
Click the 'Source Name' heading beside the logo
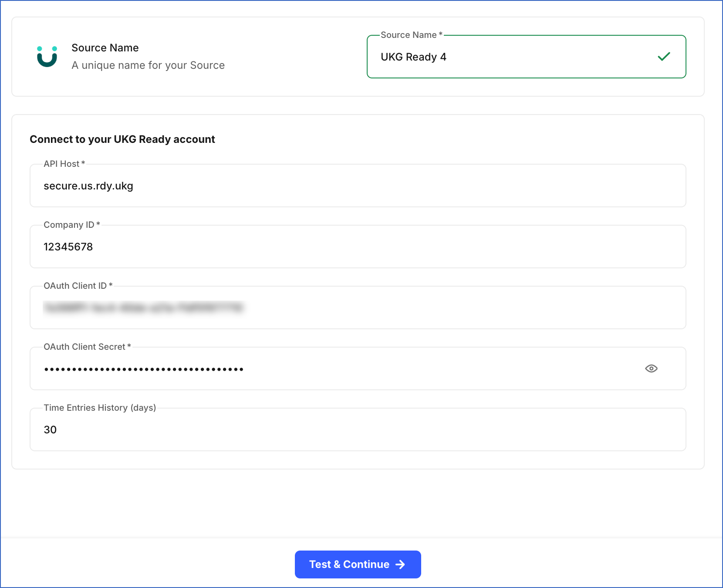pos(105,48)
